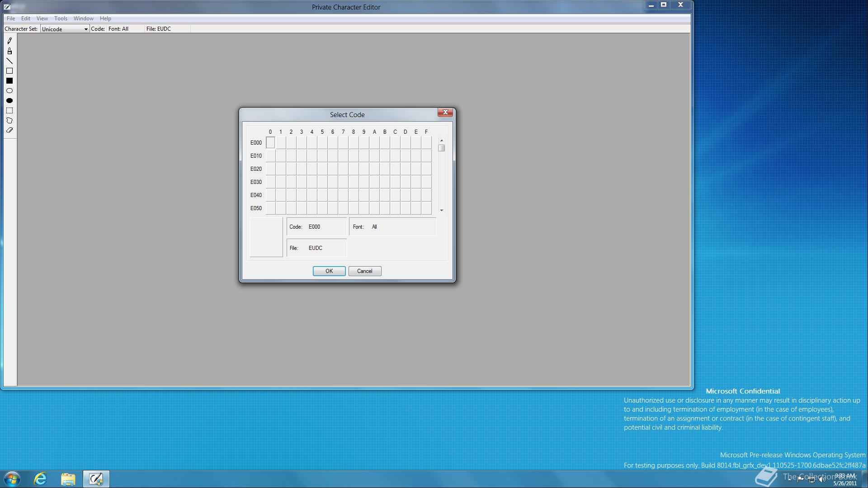868x488 pixels.
Task: Click scroll up arrow in code grid
Action: (x=442, y=141)
